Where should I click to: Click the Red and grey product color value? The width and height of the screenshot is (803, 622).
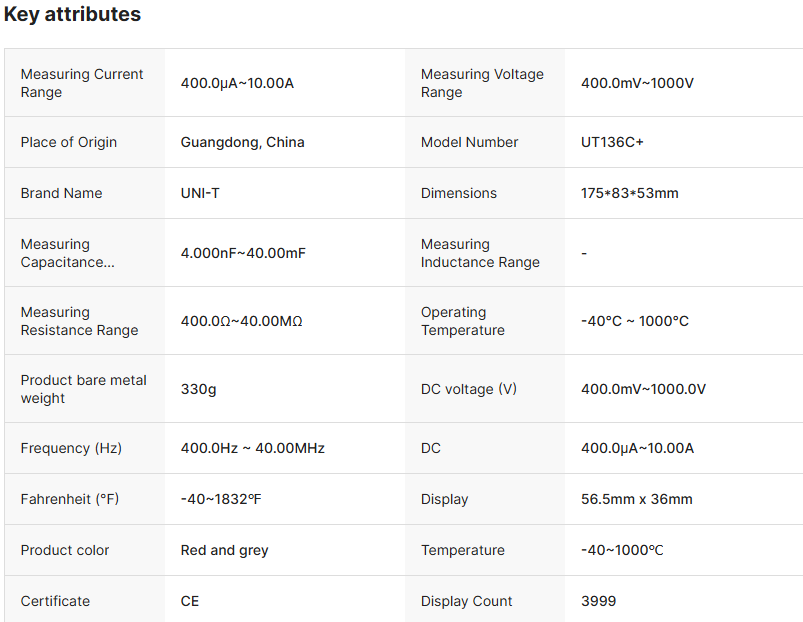point(224,550)
